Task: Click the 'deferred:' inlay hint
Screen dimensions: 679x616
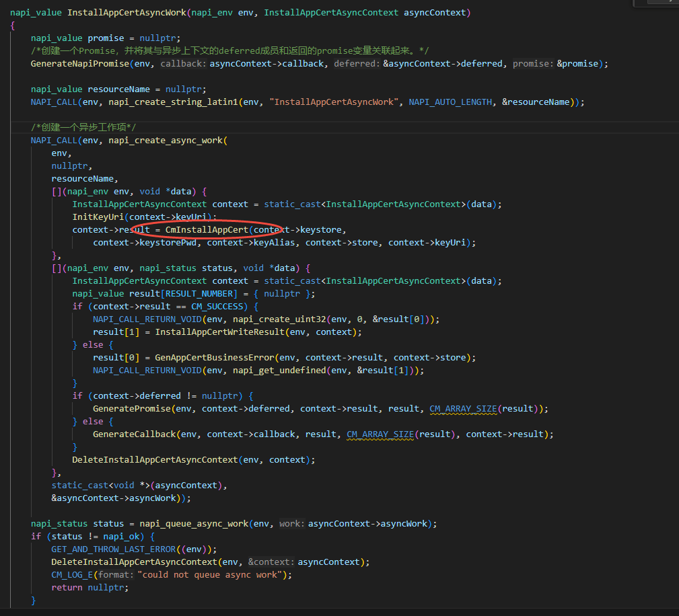Action: tap(357, 64)
